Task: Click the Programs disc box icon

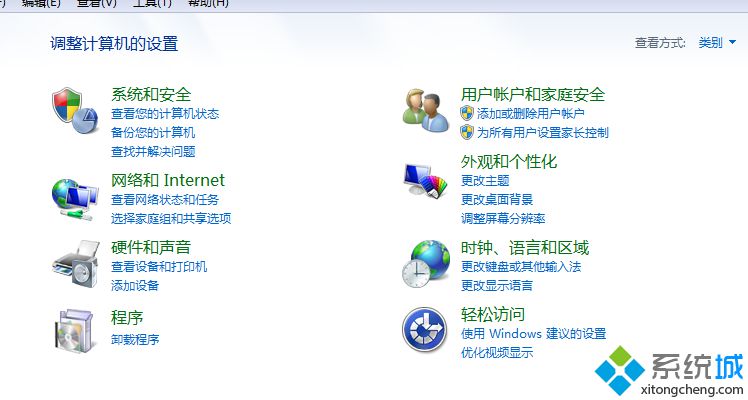Action: click(x=74, y=331)
